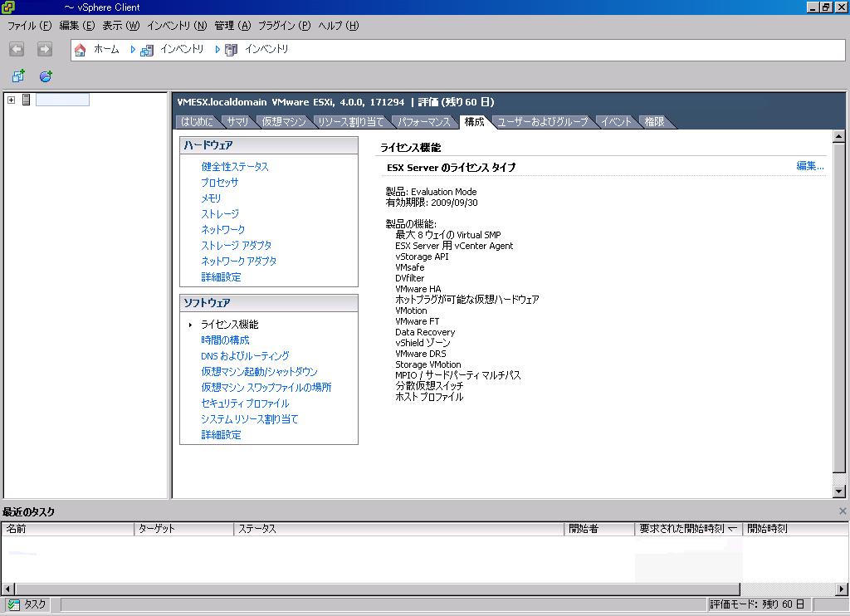Click the second インベントリ icon in breadcrumb

click(231, 51)
